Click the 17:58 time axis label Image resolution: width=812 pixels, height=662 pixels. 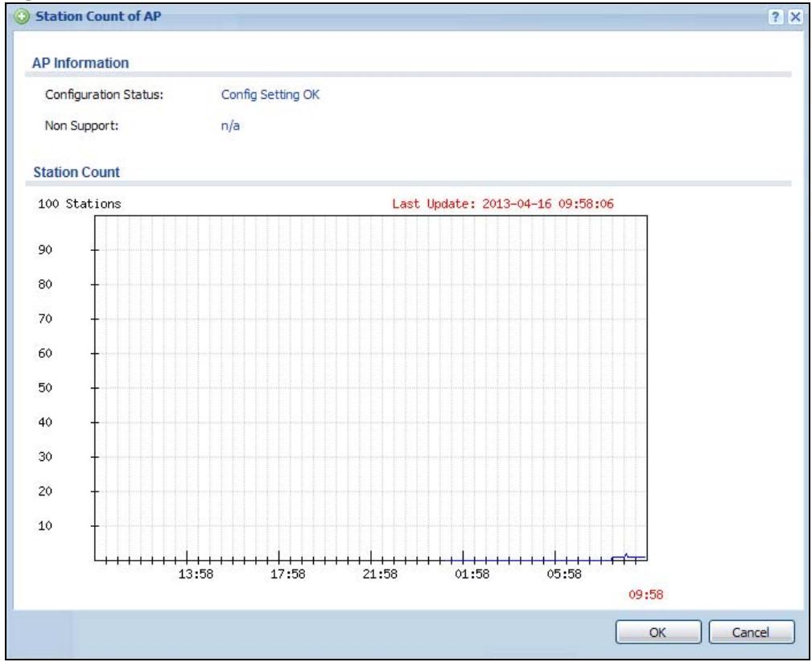pyautogui.click(x=288, y=574)
